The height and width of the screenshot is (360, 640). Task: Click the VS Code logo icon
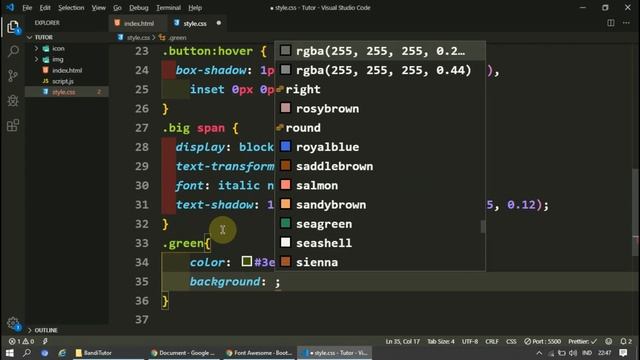10,7
